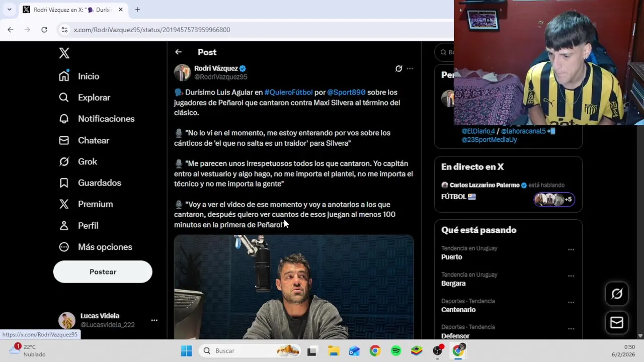This screenshot has height=362, width=644.
Task: Click Lucas Videla account avatar
Action: point(67,320)
